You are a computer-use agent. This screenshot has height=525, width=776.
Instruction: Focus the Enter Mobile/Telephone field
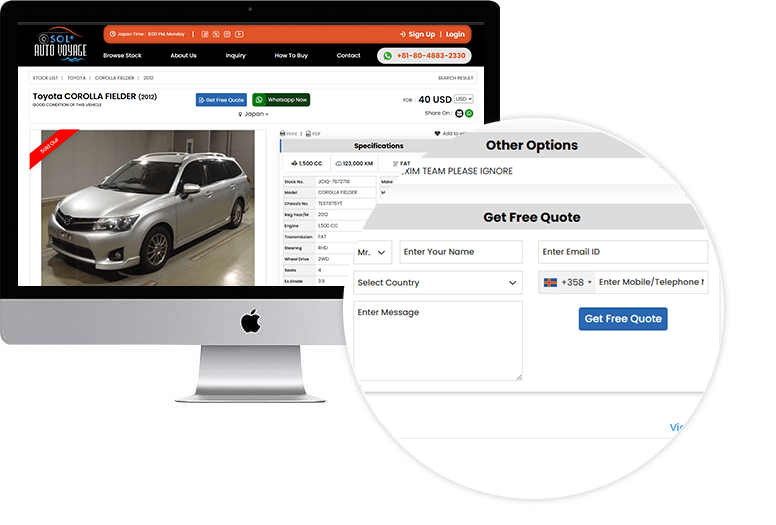pyautogui.click(x=651, y=282)
